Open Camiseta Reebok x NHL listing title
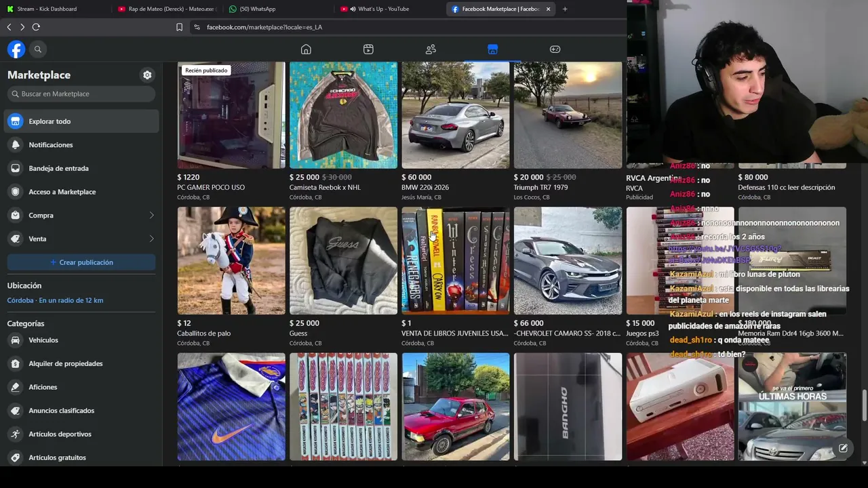 tap(325, 188)
